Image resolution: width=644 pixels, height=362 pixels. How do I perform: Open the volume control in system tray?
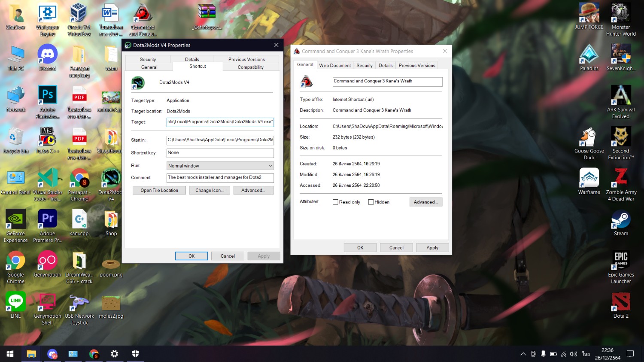[573, 354]
